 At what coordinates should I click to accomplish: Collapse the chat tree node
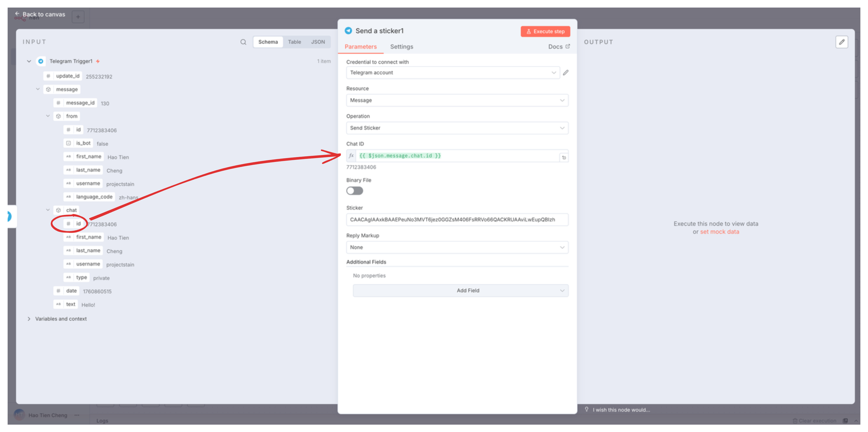(48, 210)
